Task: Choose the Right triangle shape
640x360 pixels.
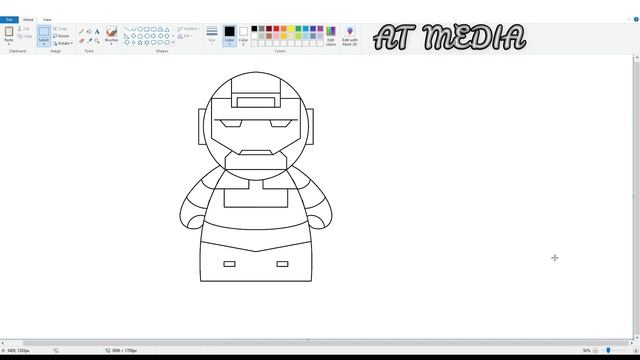Action: 127,36
